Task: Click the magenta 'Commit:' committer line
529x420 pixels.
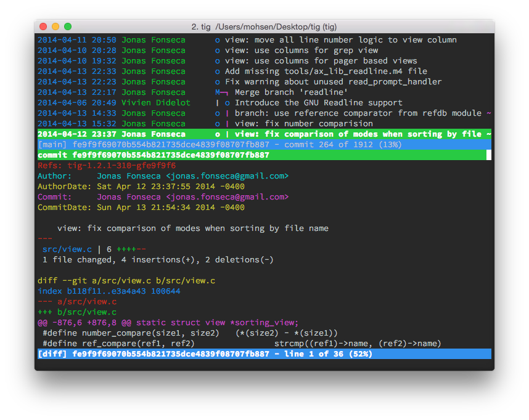Action: point(163,196)
